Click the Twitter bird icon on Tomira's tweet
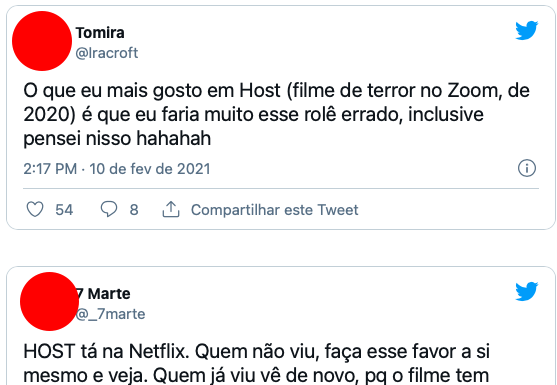 tap(526, 30)
